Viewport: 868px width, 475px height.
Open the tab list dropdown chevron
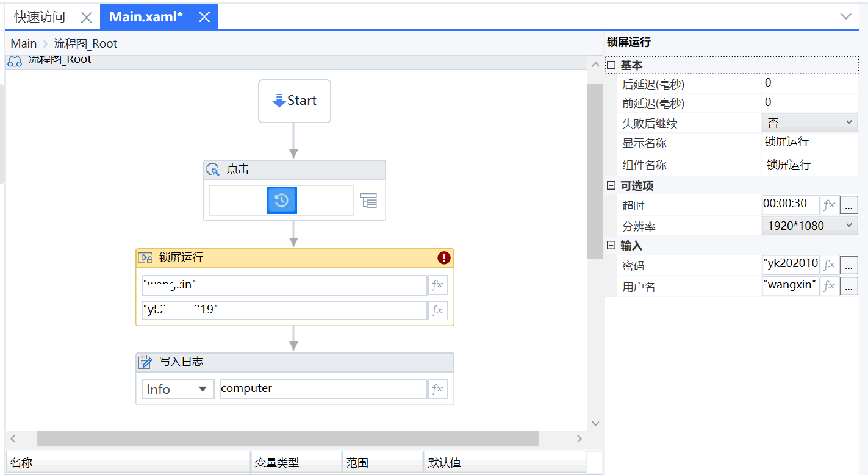(x=846, y=16)
